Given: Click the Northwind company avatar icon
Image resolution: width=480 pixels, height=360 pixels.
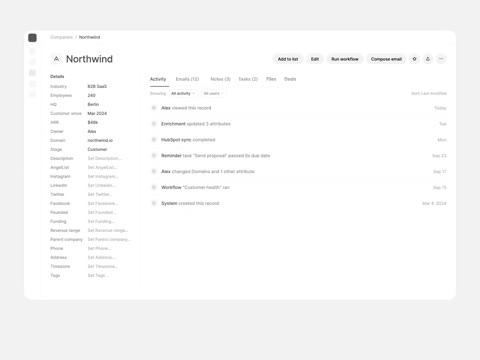Looking at the screenshot, I should [x=56, y=59].
